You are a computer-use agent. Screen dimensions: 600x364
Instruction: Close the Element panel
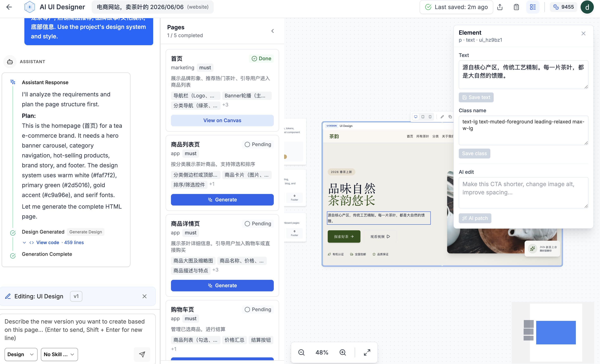click(x=583, y=34)
